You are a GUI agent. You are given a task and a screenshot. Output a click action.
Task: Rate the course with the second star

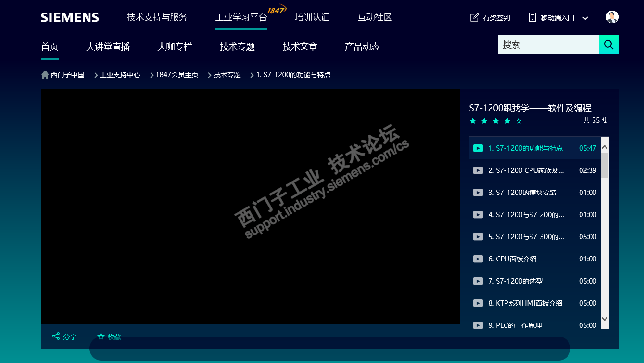click(x=484, y=121)
